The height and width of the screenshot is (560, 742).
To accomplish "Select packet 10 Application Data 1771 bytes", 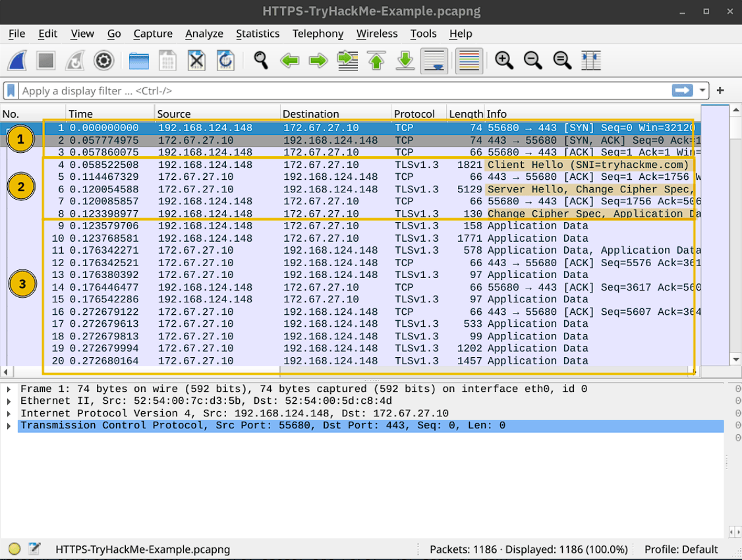I will tap(350, 238).
